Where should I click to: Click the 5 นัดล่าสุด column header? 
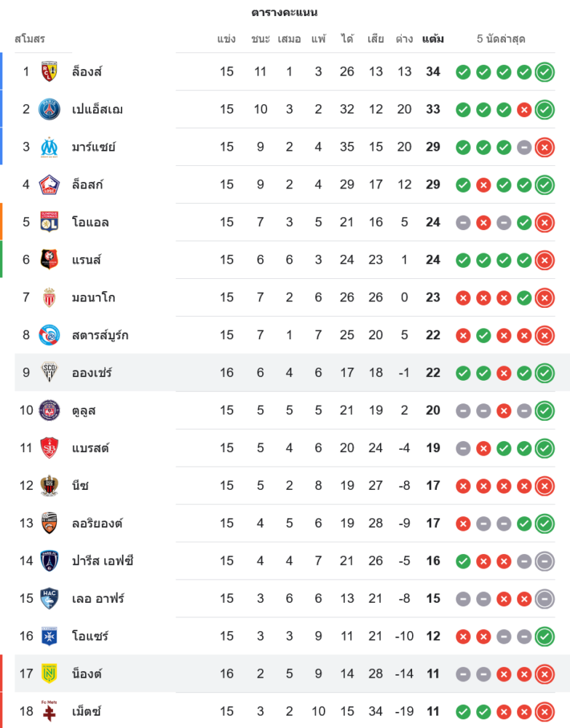501,39
